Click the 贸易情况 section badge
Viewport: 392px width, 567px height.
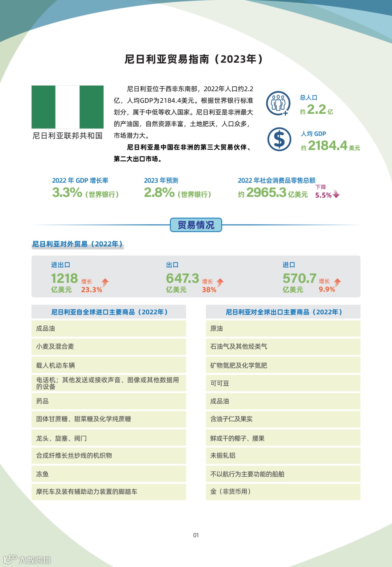point(196,225)
